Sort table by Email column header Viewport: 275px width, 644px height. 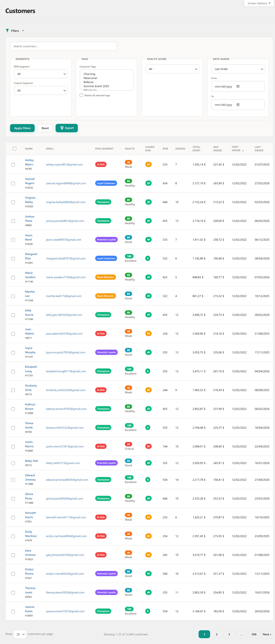[50, 149]
